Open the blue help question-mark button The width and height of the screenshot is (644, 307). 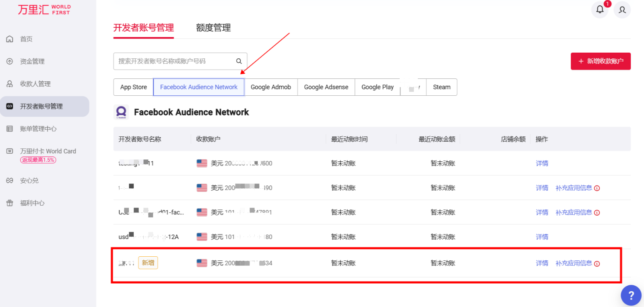631,295
